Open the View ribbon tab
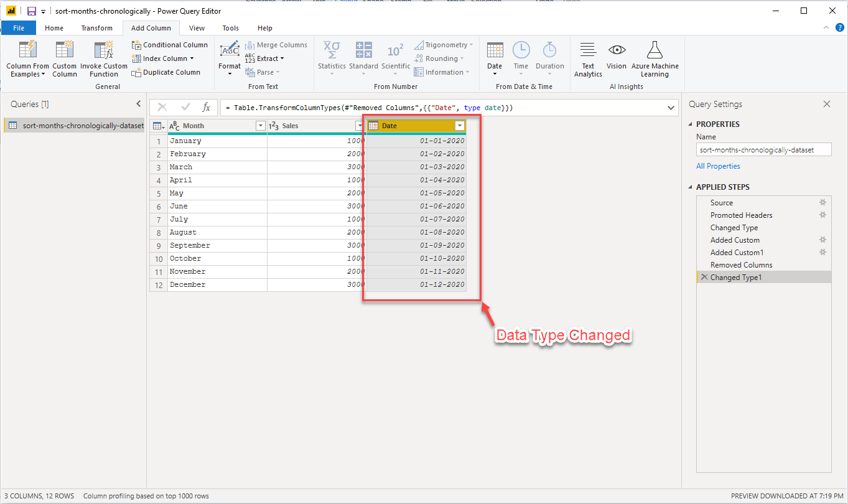Viewport: 848px width, 504px height. [197, 27]
